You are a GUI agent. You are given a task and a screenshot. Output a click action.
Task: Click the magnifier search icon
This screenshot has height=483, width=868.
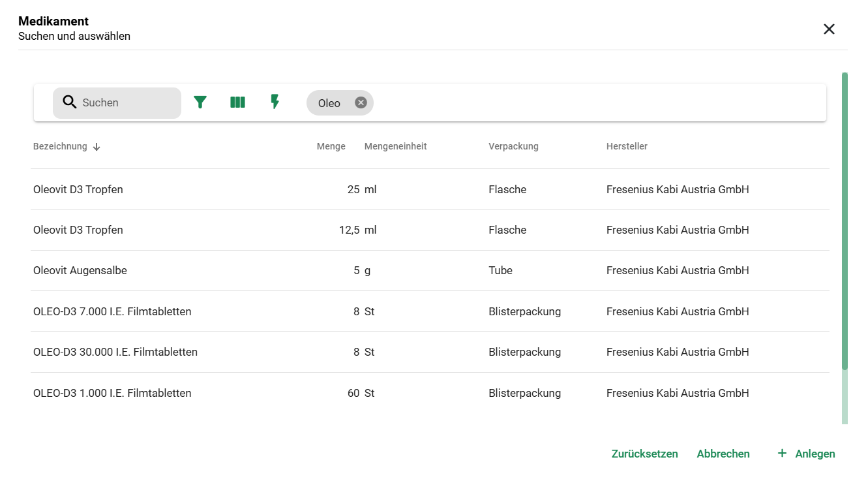click(x=70, y=102)
